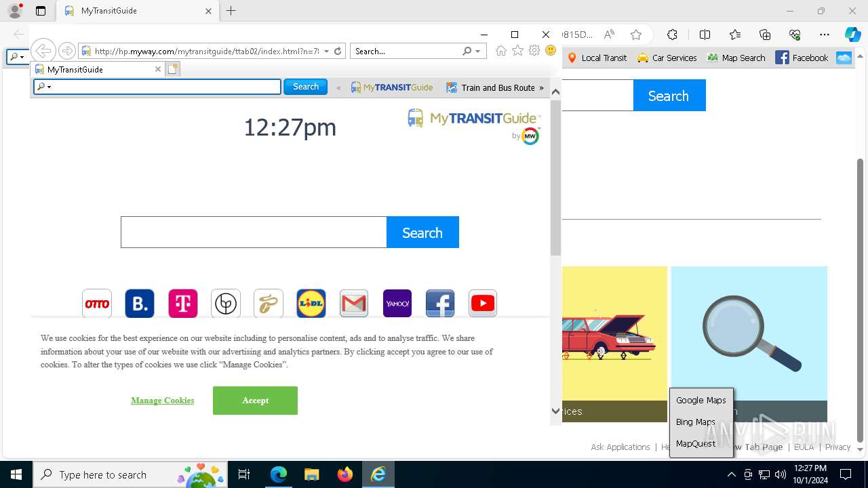Open Map Search toolbar link
The height and width of the screenshot is (488, 868).
[736, 58]
